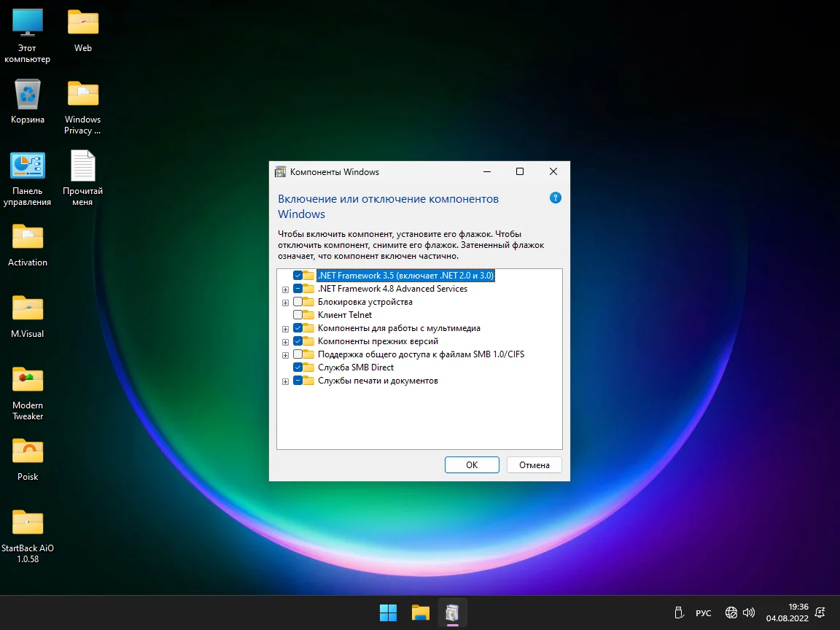Expand Компоненты для работы с мультимедиа

coord(286,329)
